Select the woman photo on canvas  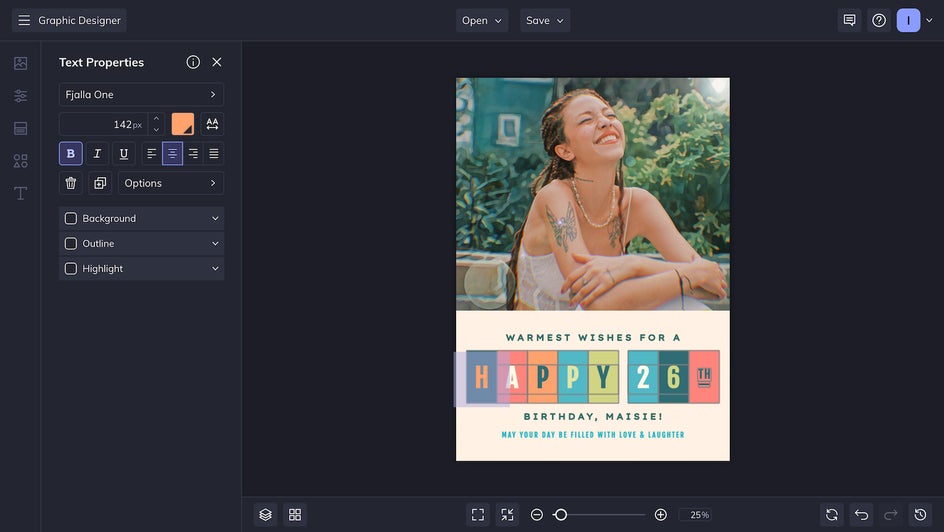pos(593,194)
